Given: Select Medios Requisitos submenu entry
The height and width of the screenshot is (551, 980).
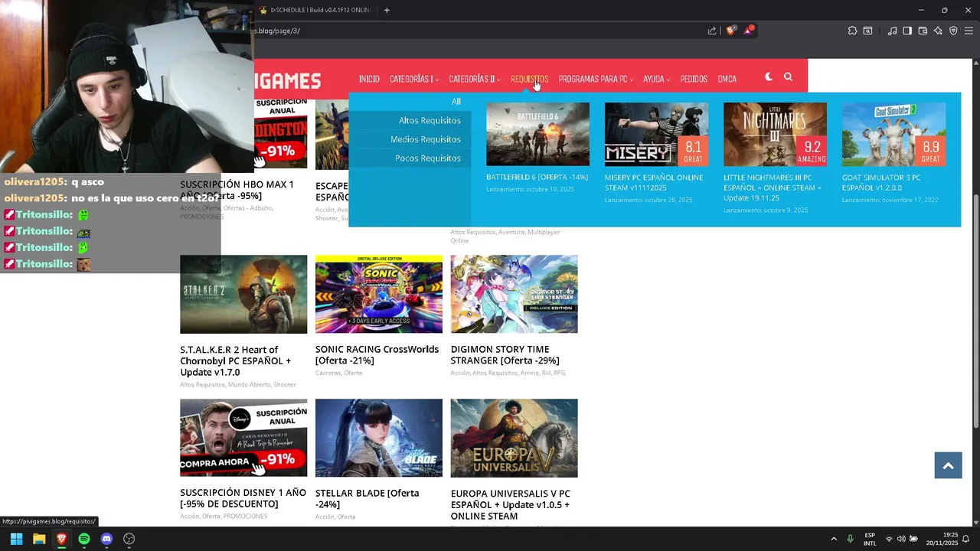Looking at the screenshot, I should (426, 139).
